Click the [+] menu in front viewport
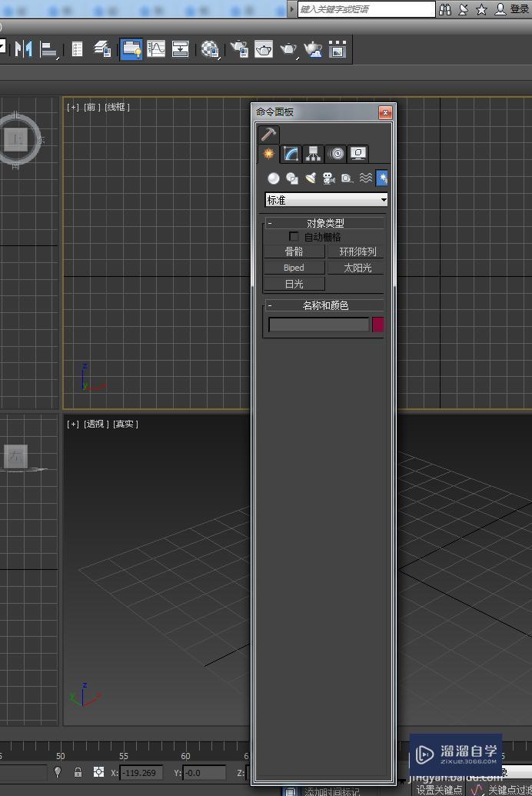Screen dimensions: 532x796 click(72, 107)
